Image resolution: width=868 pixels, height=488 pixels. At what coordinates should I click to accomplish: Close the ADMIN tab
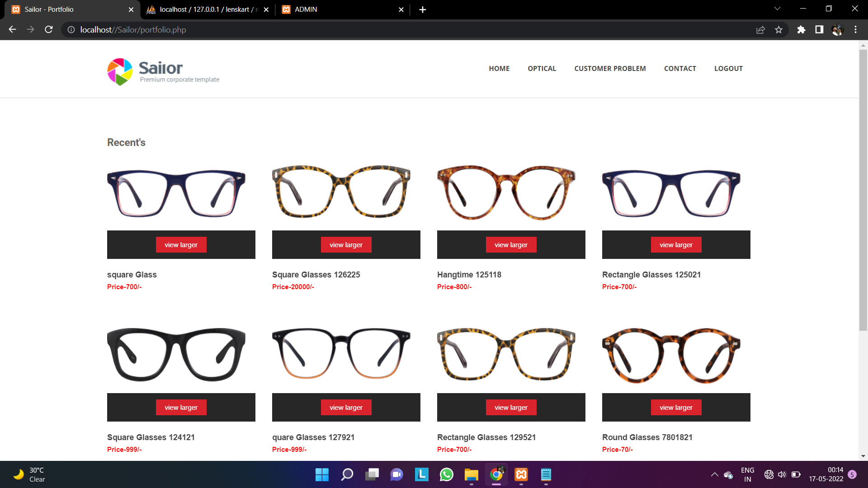point(401,9)
